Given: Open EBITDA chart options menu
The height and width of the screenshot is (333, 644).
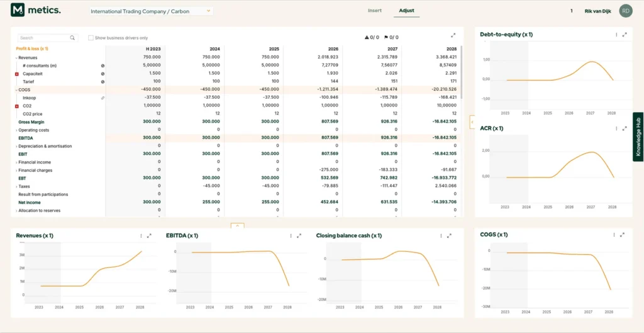Looking at the screenshot, I should [291, 236].
